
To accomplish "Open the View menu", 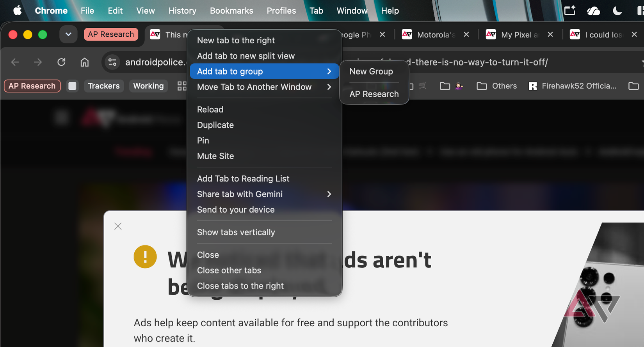I will click(x=146, y=11).
